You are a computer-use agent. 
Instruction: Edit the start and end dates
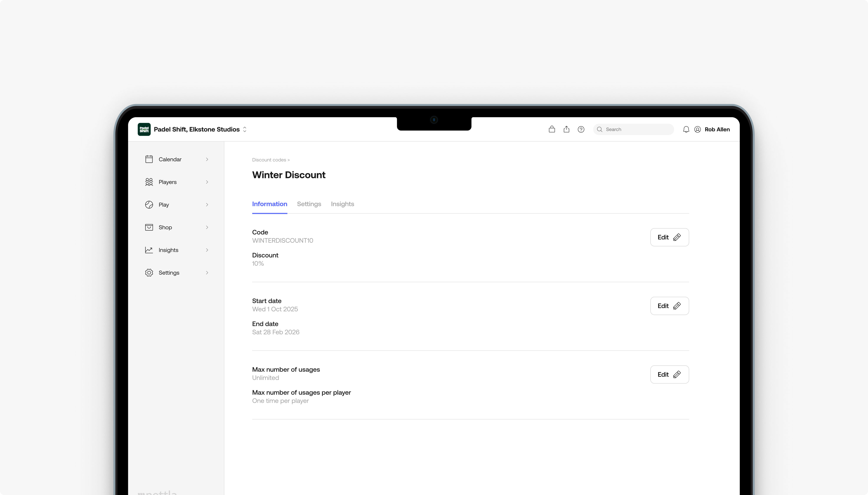669,306
